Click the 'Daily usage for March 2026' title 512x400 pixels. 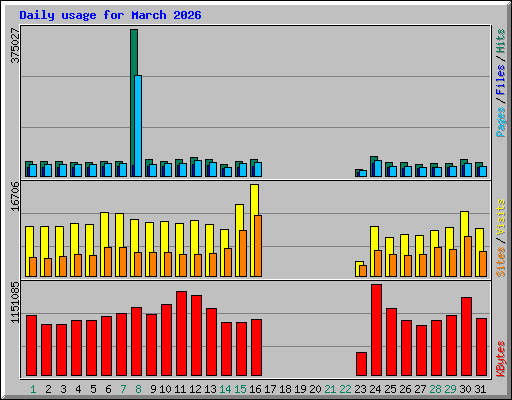(110, 15)
